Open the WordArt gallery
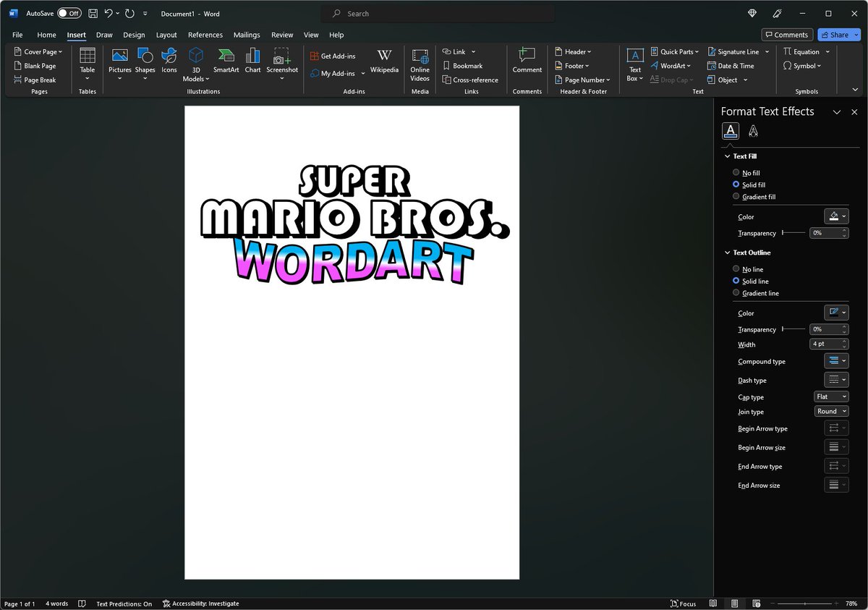The image size is (868, 610). click(x=671, y=66)
